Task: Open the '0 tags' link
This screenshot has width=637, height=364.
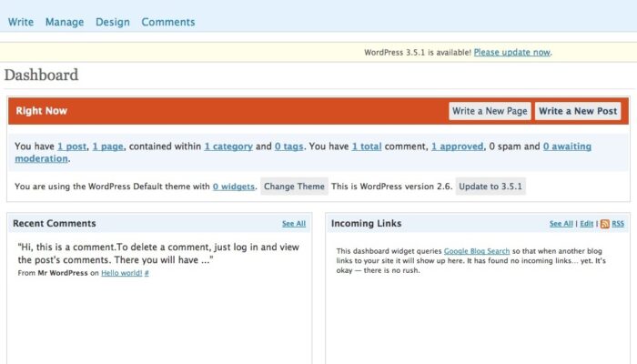Action: tap(288, 147)
